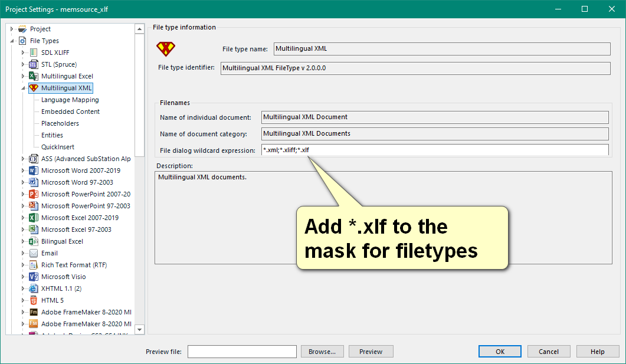Click the PowerPoint 2007-20 icon
The width and height of the screenshot is (626, 364).
coord(34,194)
